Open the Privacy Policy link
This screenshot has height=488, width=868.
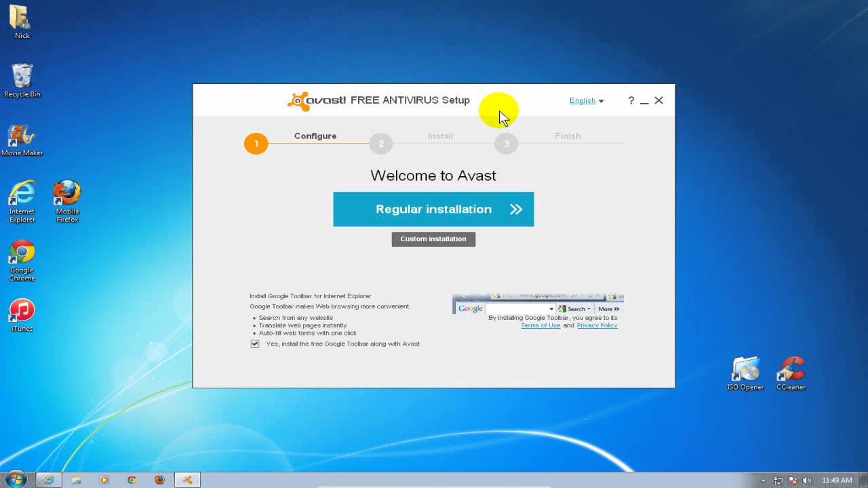coord(597,325)
